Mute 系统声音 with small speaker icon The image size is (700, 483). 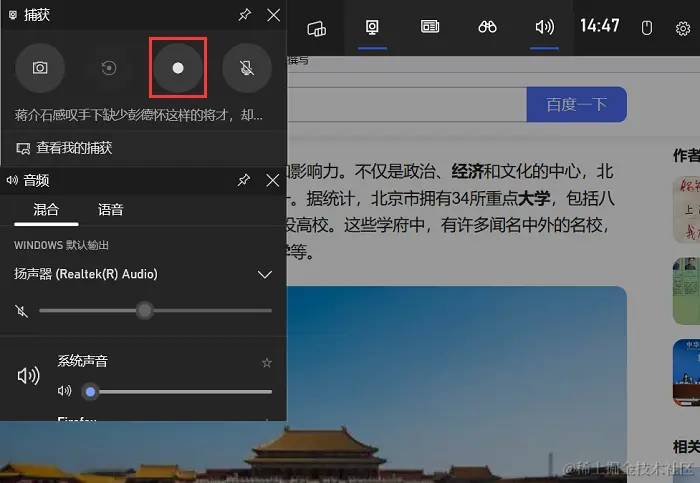[x=64, y=391]
